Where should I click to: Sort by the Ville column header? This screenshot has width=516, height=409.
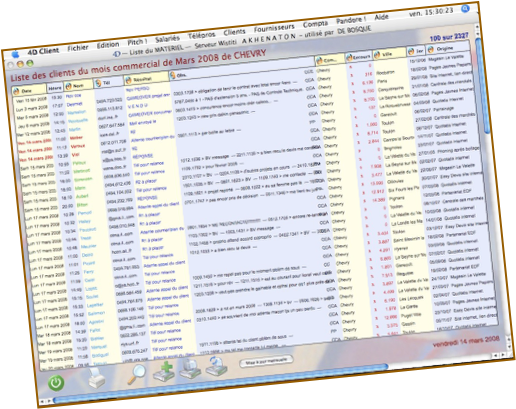[389, 54]
